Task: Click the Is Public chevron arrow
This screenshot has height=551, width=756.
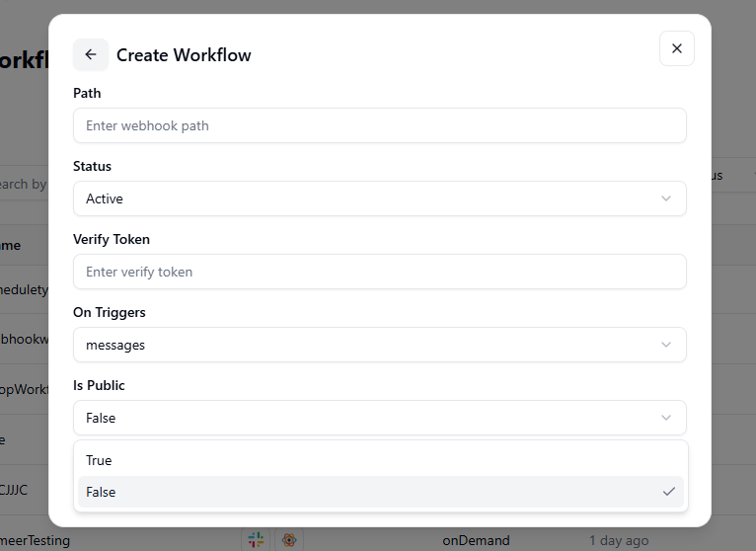Action: [666, 418]
